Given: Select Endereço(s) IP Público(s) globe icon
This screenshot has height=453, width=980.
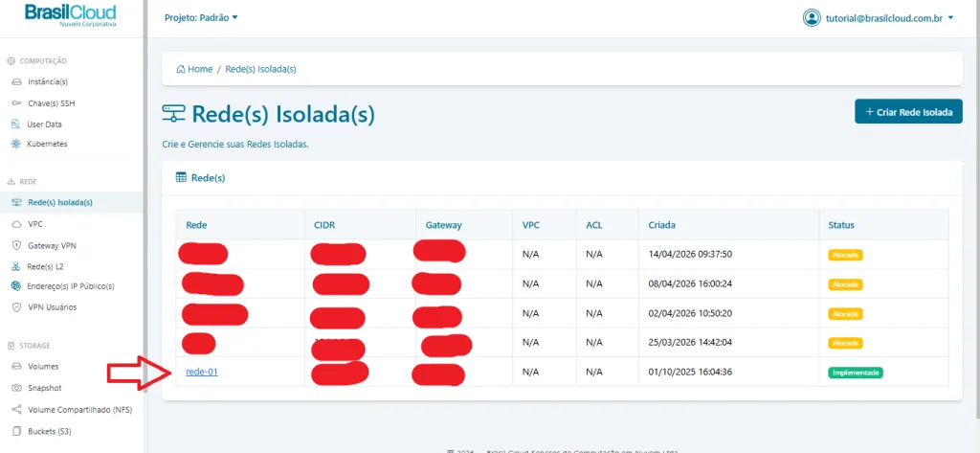Looking at the screenshot, I should pos(16,286).
